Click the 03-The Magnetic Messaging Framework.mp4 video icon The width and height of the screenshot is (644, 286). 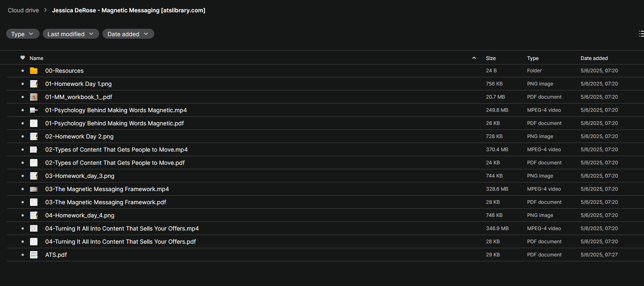click(34, 189)
